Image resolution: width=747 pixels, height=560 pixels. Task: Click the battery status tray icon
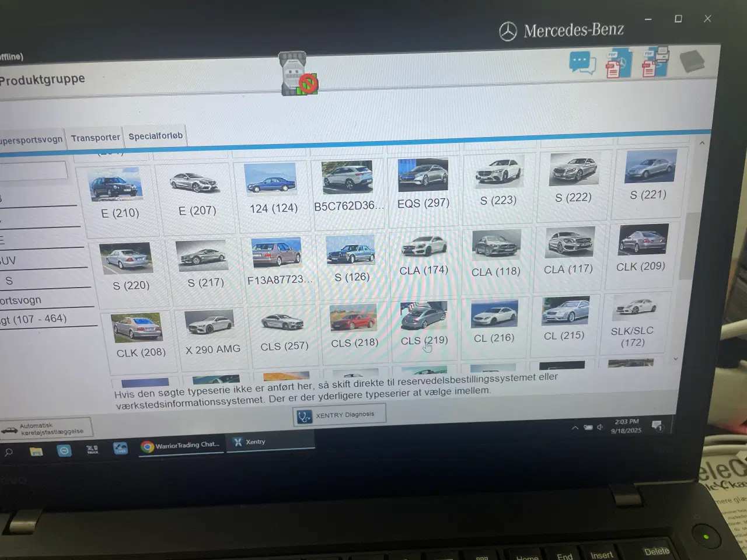[x=588, y=428]
